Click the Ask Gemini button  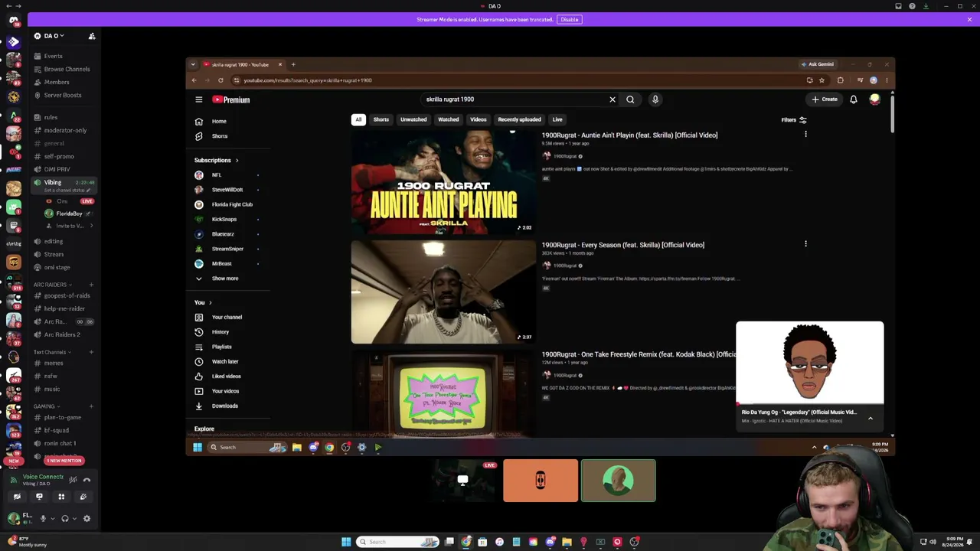coord(818,64)
